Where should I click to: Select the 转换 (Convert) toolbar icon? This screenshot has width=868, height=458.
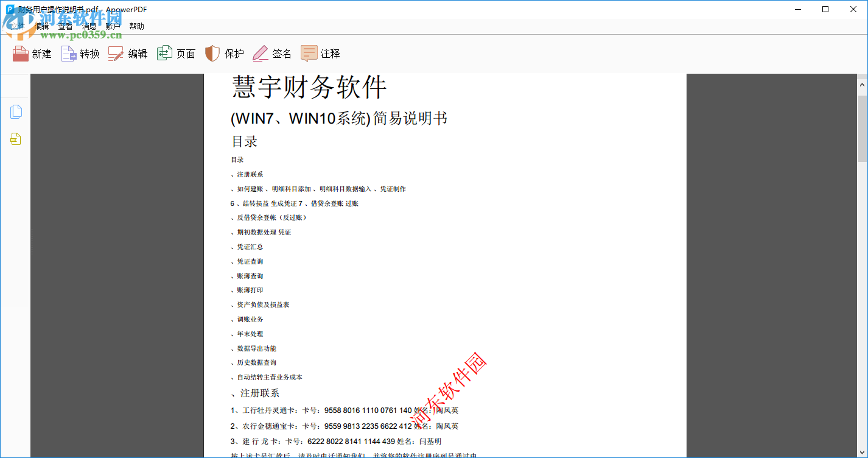tap(80, 54)
